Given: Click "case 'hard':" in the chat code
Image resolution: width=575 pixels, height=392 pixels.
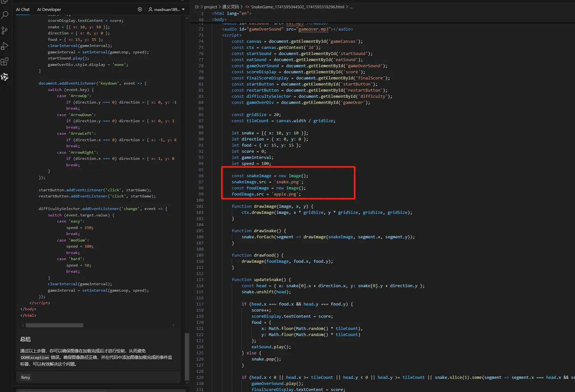Looking at the screenshot, I should [x=71, y=259].
